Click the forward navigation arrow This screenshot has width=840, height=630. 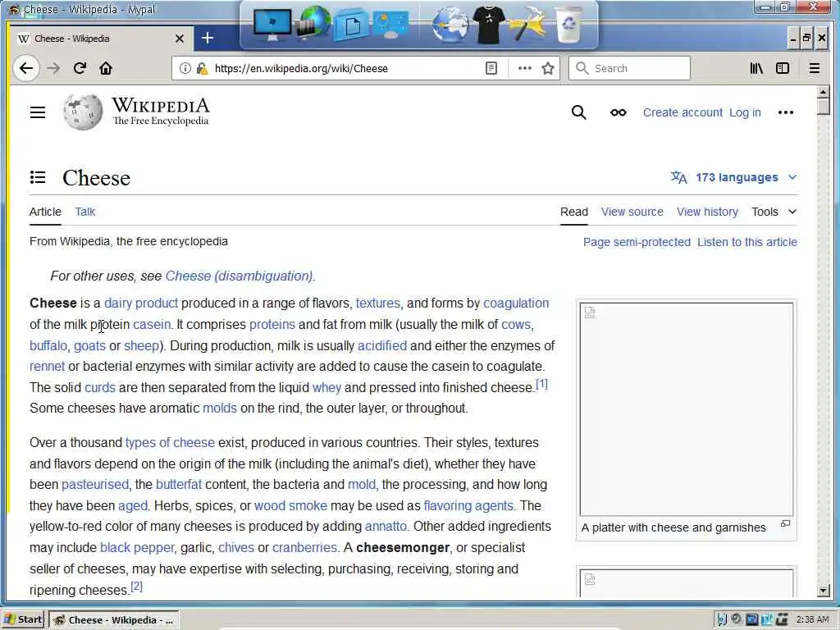click(x=53, y=68)
